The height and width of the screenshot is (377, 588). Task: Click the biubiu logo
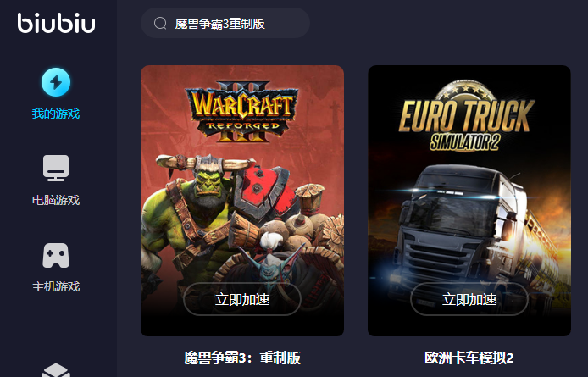[x=56, y=23]
